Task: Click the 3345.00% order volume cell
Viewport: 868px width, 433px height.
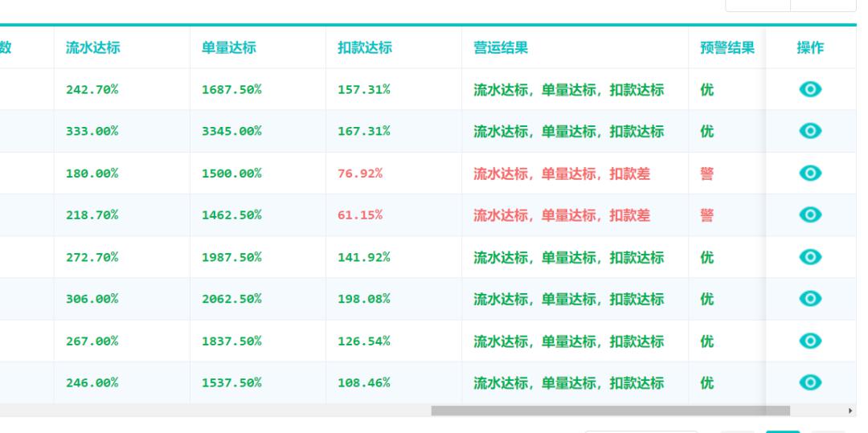Action: coord(231,131)
